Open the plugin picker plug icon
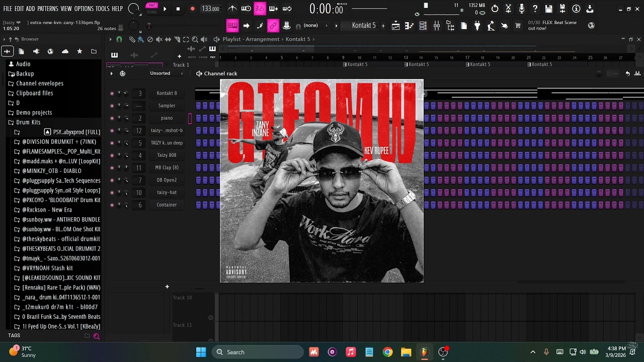 pos(477,26)
